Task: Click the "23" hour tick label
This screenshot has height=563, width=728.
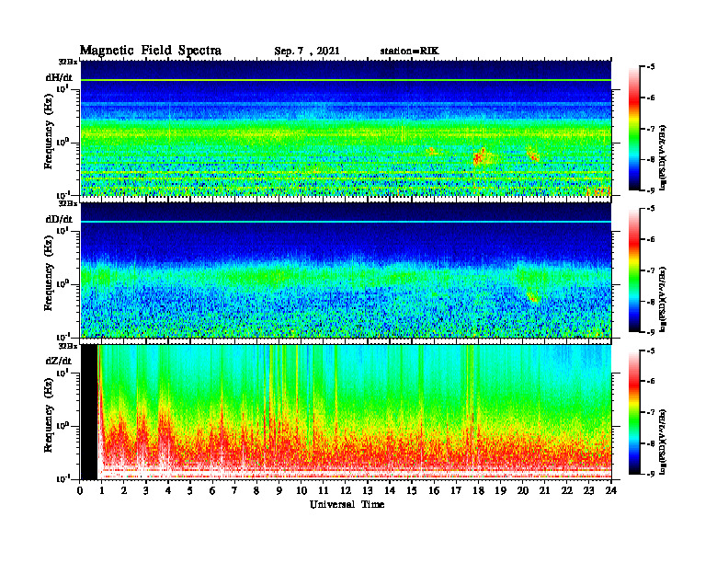Action: pyautogui.click(x=588, y=490)
